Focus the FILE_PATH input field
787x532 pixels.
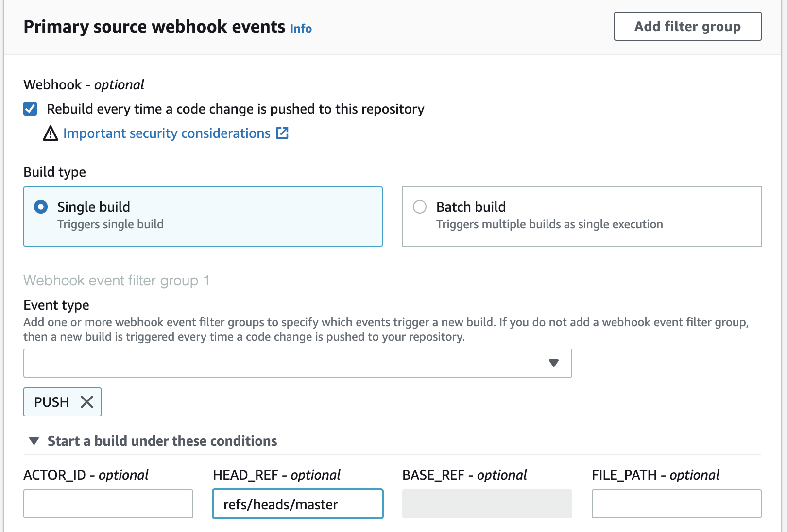point(676,504)
